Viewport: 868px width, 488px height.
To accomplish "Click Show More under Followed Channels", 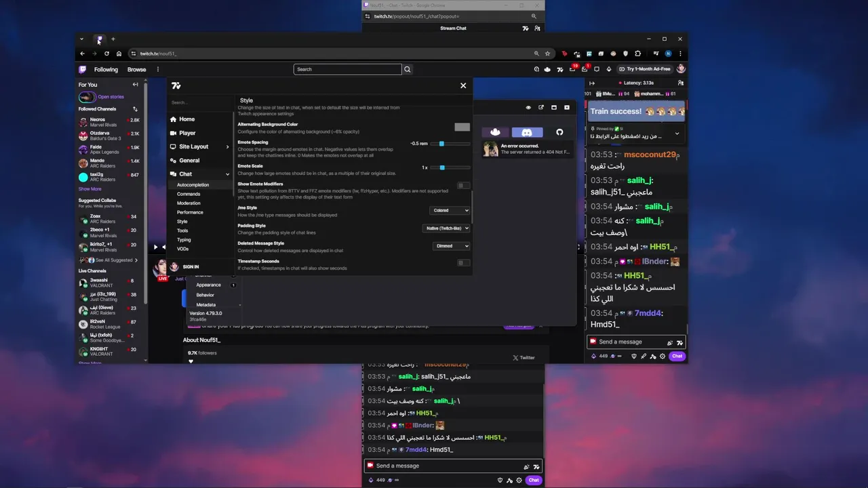I will point(90,189).
